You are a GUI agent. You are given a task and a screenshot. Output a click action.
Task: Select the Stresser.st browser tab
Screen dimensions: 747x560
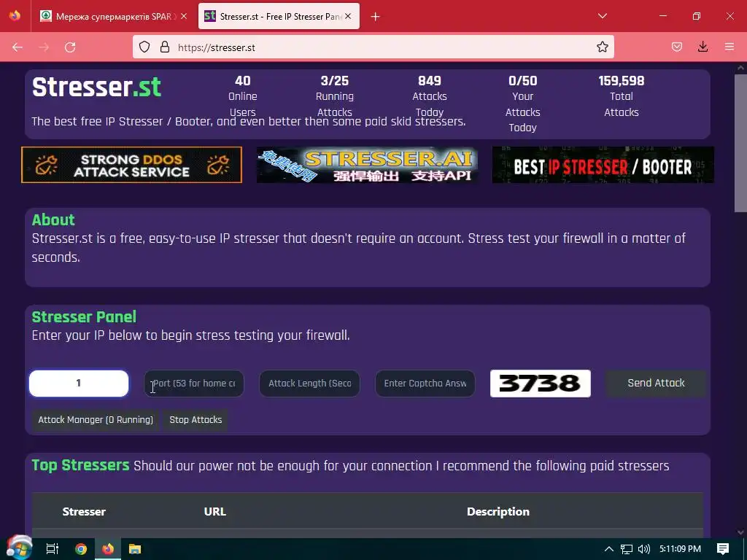click(279, 16)
